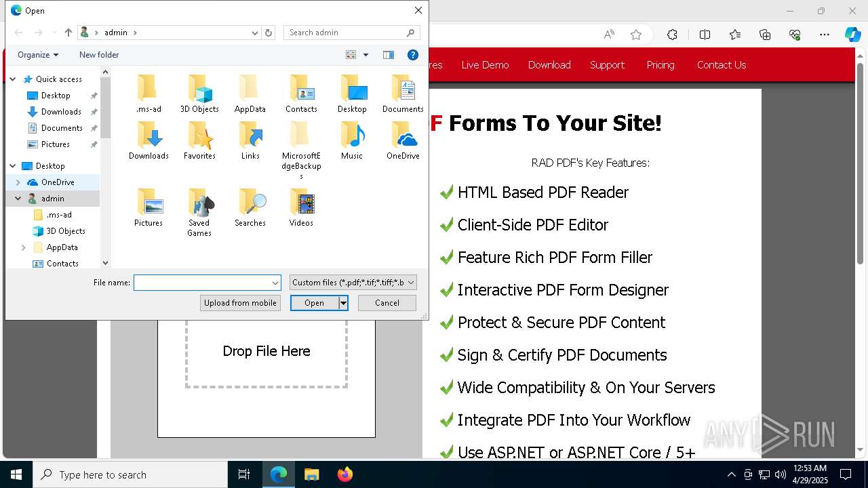Image resolution: width=868 pixels, height=488 pixels.
Task: Select 3D Objects in navigation tree
Action: point(66,231)
